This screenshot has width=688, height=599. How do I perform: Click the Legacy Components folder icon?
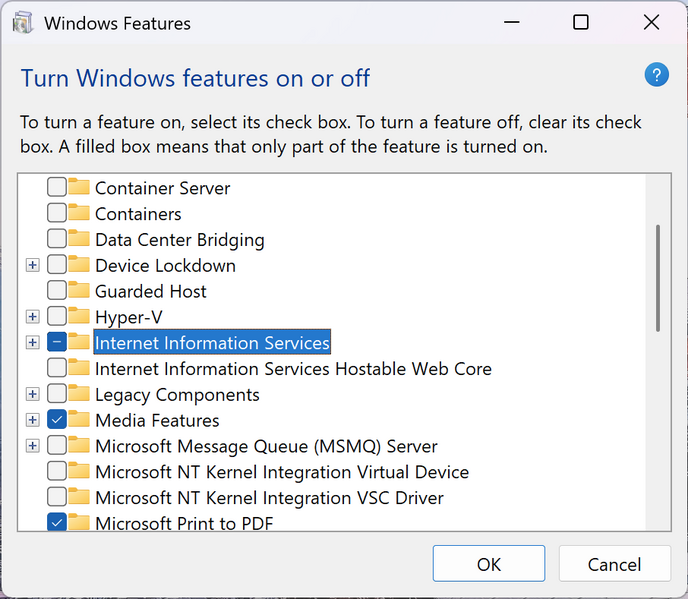[x=79, y=394]
